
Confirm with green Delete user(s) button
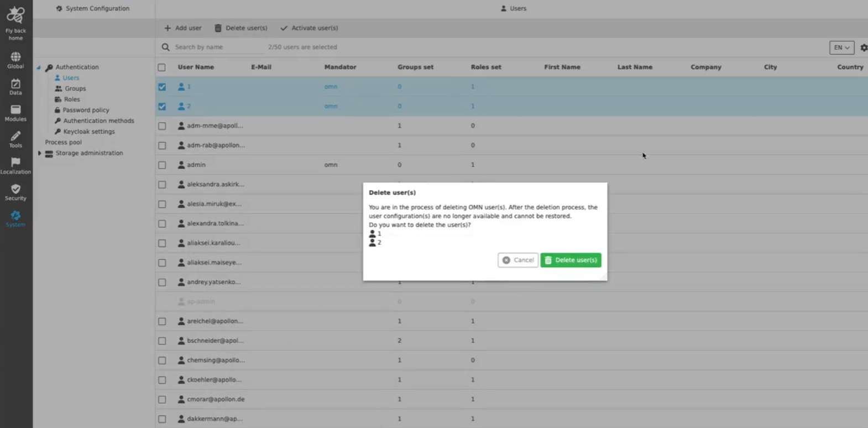coord(571,260)
